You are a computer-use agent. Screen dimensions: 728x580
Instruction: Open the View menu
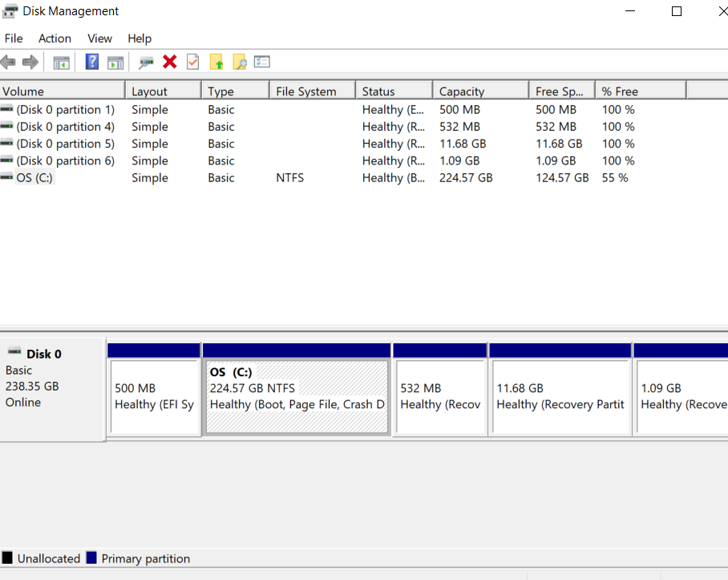pyautogui.click(x=100, y=39)
